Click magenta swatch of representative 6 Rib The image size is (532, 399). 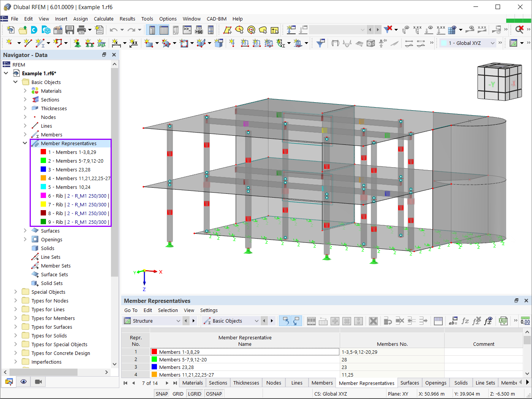point(43,196)
